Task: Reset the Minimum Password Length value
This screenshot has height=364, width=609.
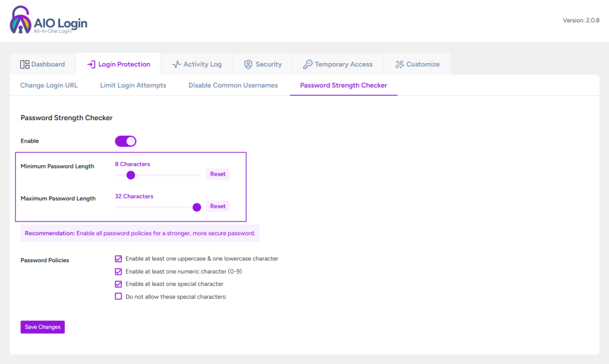Action: click(x=218, y=174)
